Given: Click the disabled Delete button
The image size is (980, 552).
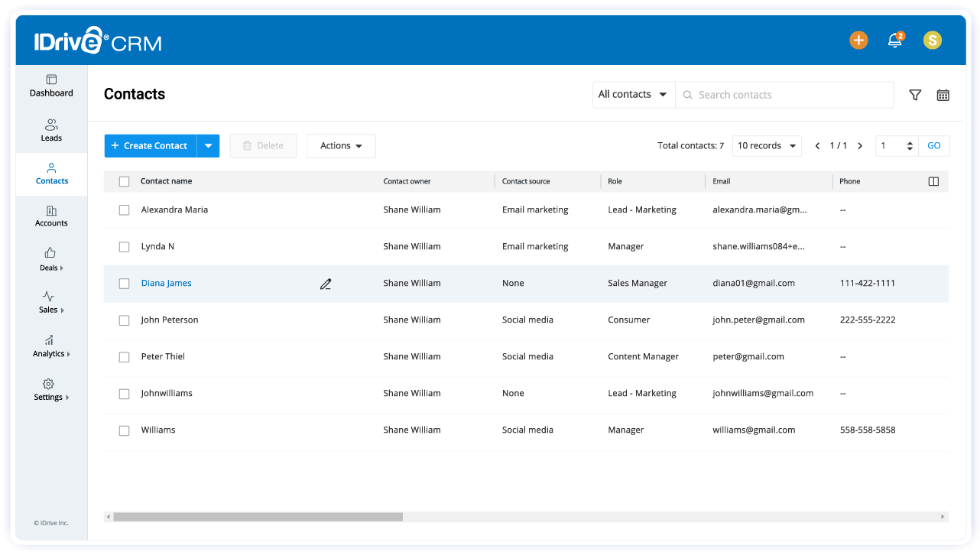Looking at the screenshot, I should (x=263, y=146).
